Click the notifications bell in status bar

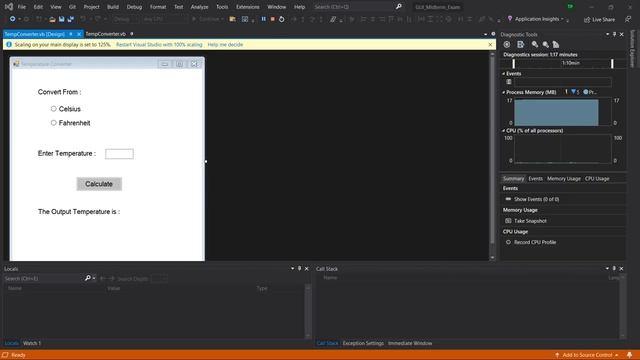[x=629, y=355]
